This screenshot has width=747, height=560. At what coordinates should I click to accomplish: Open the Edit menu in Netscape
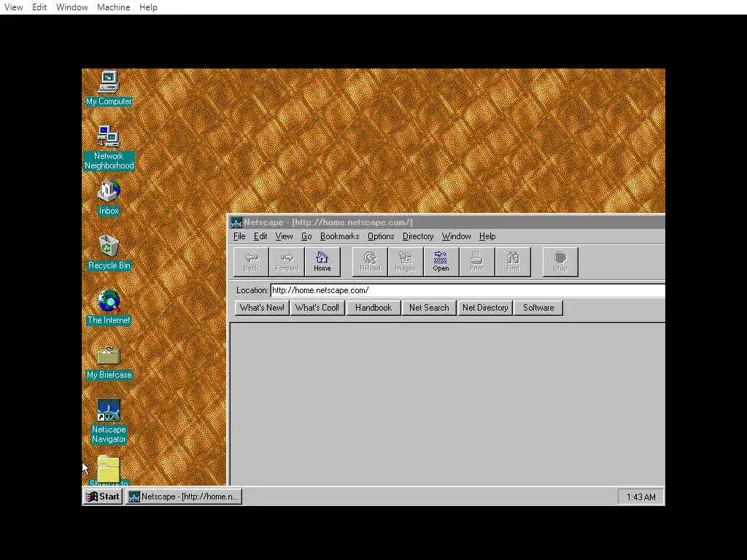click(260, 236)
